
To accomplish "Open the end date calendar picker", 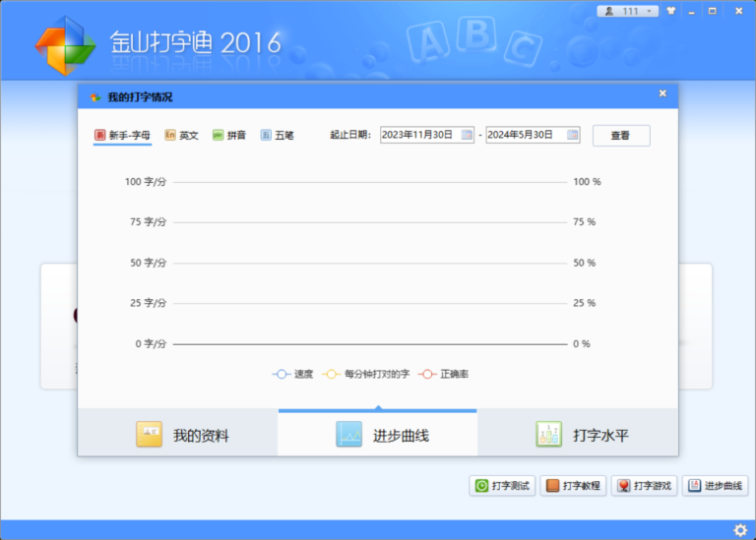I will pyautogui.click(x=572, y=135).
